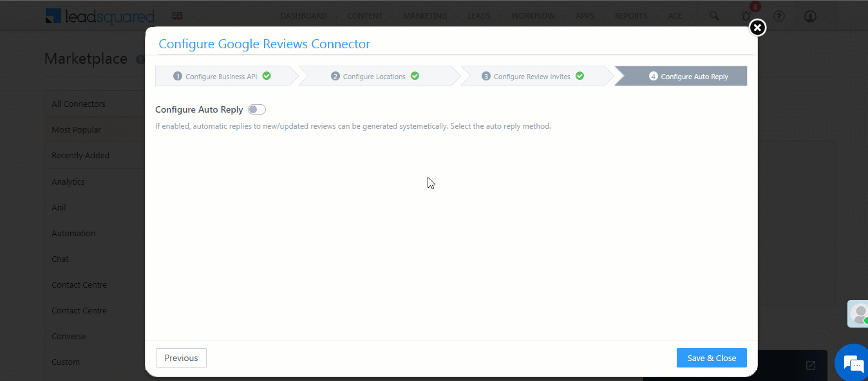This screenshot has width=868, height=381.
Task: Open the APPS menu
Action: point(585,16)
